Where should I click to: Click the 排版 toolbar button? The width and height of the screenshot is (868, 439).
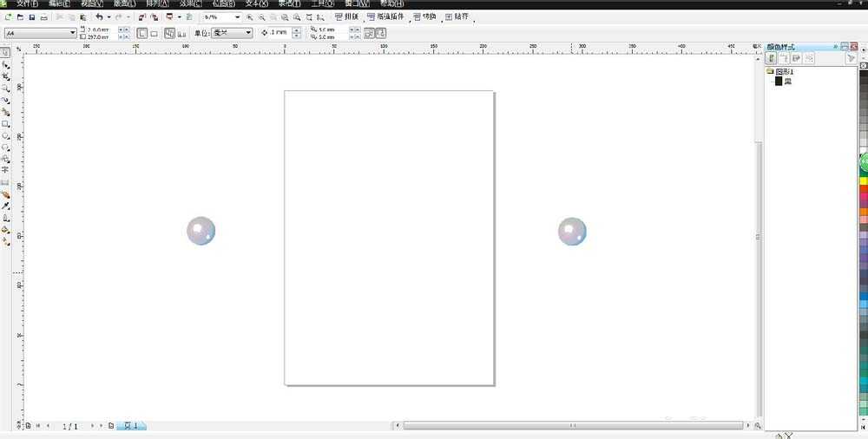point(347,16)
